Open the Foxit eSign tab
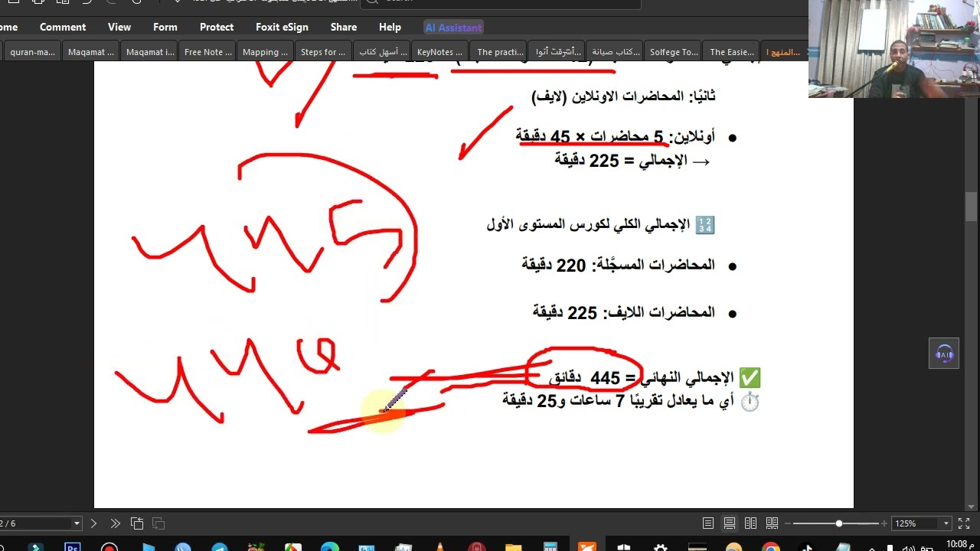The image size is (980, 551). pyautogui.click(x=282, y=27)
